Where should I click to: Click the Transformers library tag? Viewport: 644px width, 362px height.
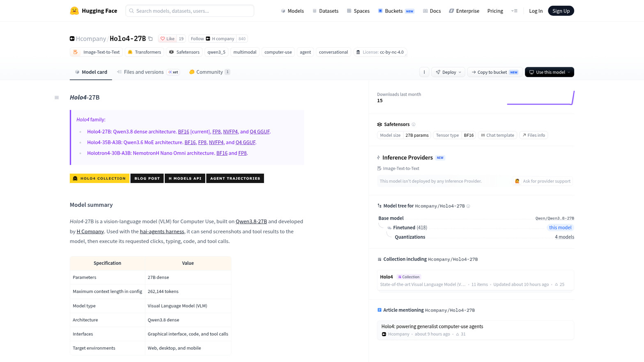coord(144,52)
